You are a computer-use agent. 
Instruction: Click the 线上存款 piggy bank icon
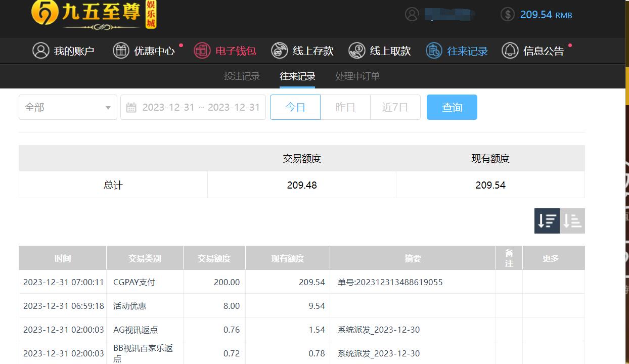point(280,51)
